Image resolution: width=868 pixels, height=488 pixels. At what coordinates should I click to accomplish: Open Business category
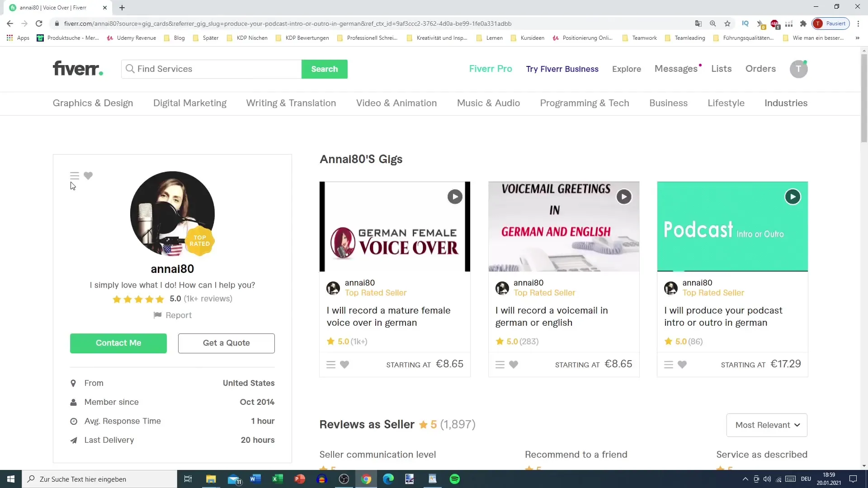pos(668,103)
